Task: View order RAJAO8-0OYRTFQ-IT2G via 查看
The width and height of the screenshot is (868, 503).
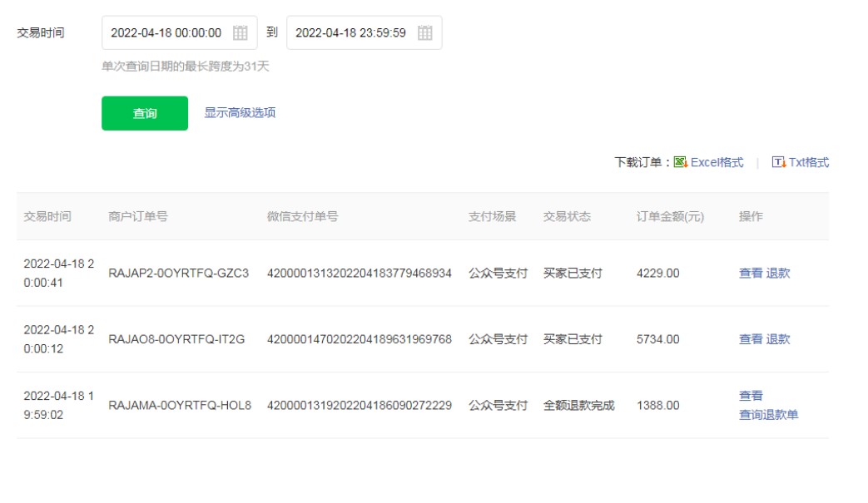Action: click(x=750, y=339)
